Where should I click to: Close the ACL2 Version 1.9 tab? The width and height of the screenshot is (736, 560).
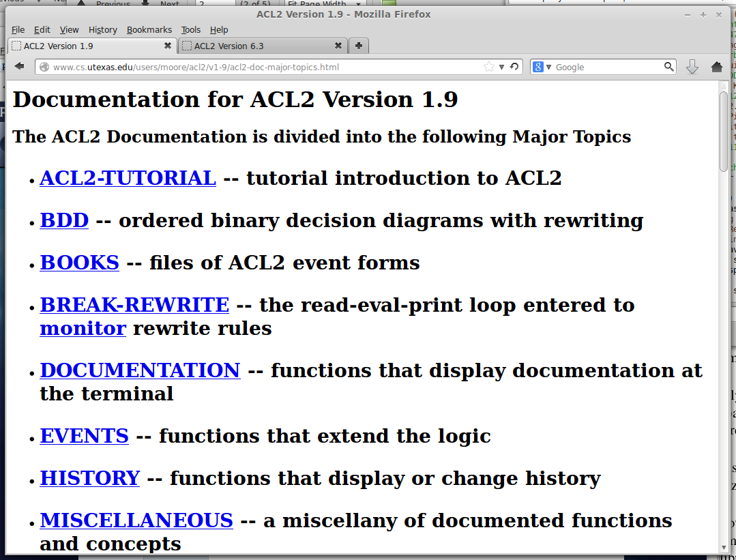(168, 46)
